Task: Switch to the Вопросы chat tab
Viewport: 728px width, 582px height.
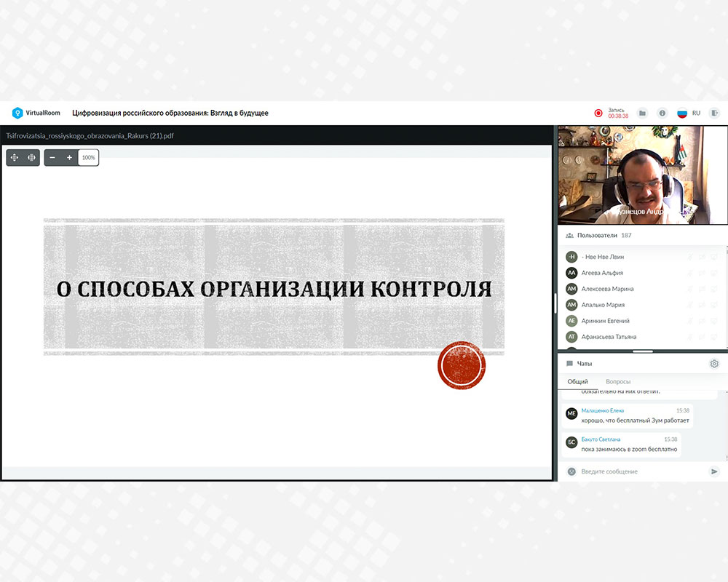Action: point(618,381)
